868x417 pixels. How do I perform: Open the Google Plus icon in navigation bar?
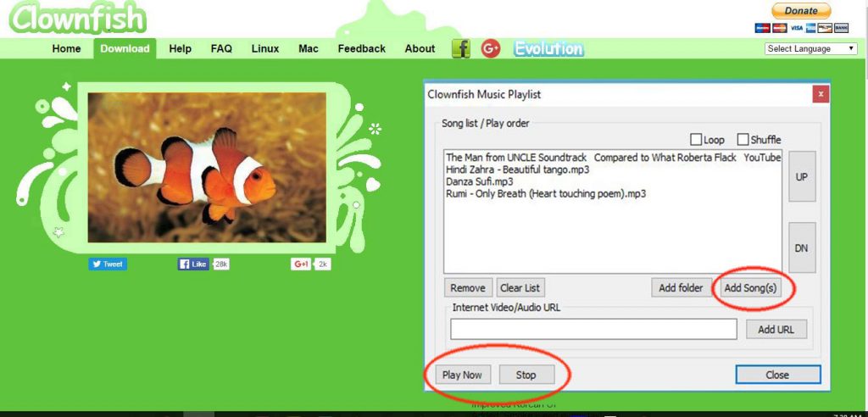click(x=491, y=48)
